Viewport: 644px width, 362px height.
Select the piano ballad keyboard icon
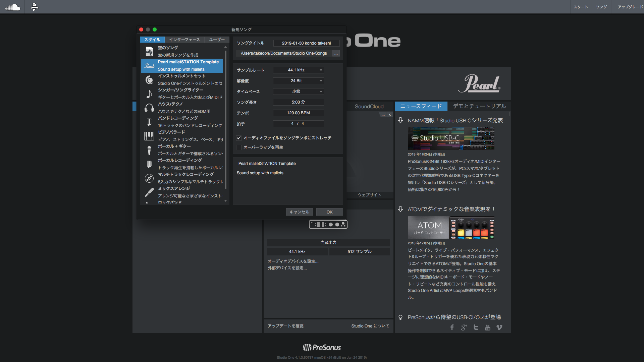coord(149,136)
